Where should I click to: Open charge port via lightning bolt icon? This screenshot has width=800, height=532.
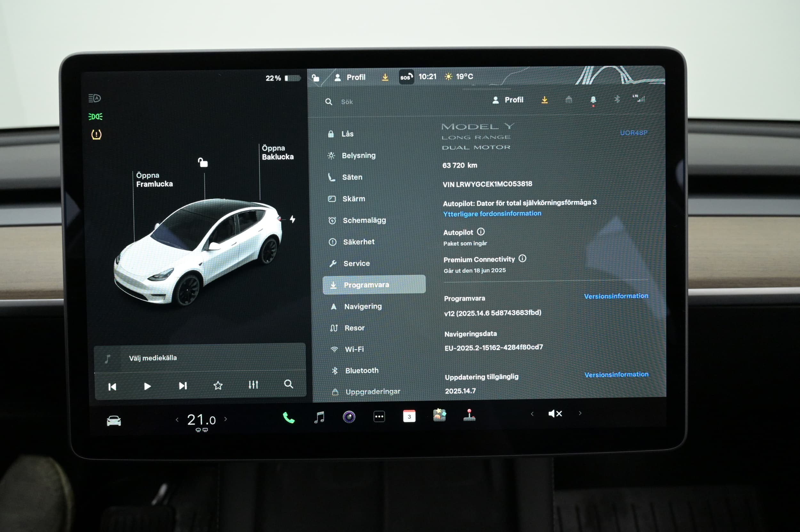[292, 219]
